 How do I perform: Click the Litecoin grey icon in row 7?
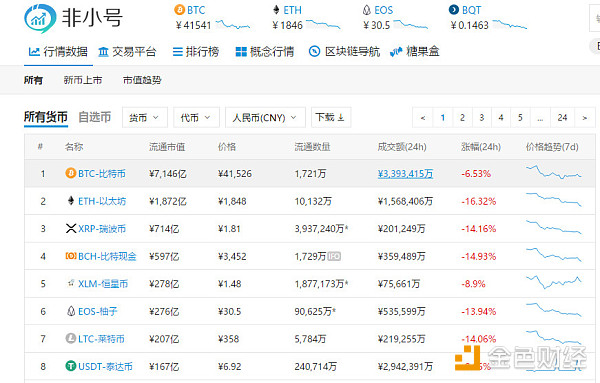(x=71, y=339)
